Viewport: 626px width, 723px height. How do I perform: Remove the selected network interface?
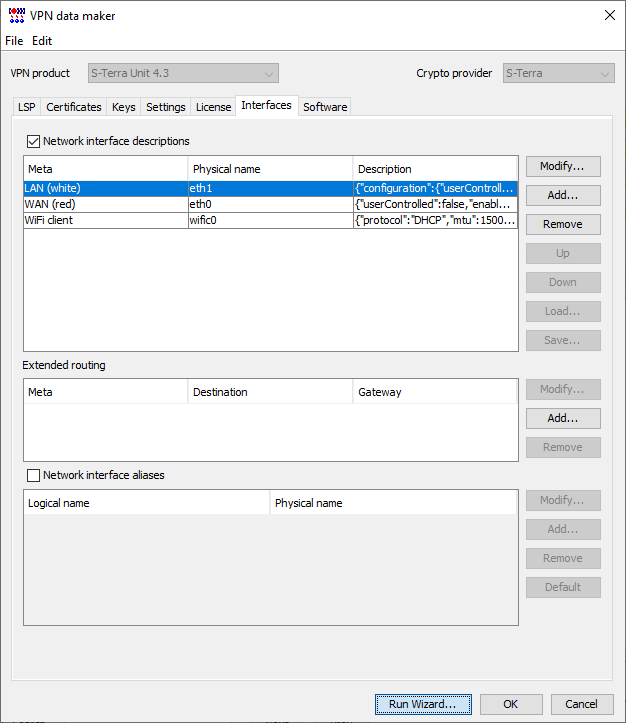coord(563,225)
